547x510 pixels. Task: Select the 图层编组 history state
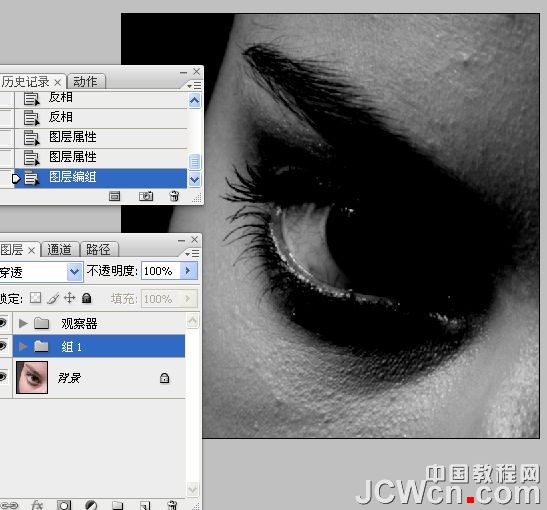100,178
